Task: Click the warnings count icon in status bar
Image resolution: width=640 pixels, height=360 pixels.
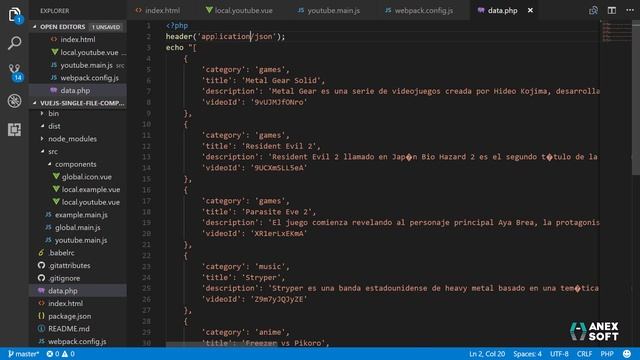Action: (68, 353)
